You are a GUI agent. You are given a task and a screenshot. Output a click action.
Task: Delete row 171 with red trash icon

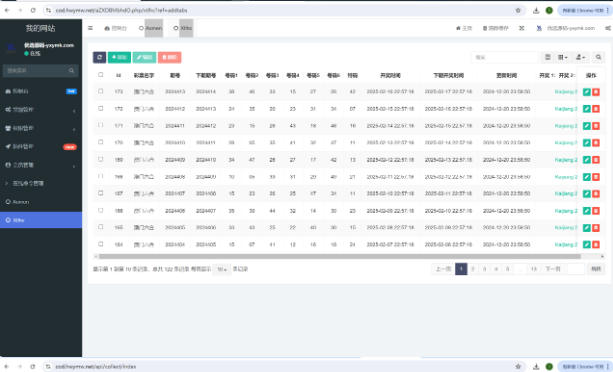pyautogui.click(x=596, y=126)
